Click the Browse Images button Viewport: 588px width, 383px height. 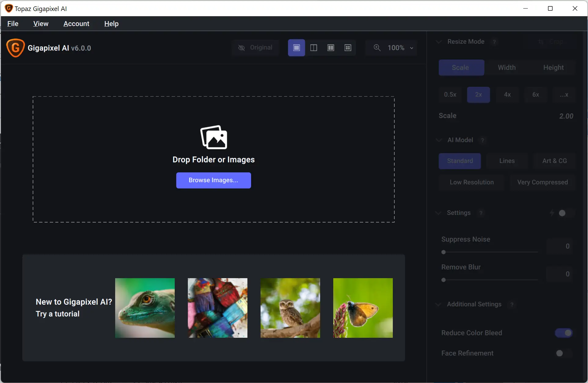coord(214,180)
